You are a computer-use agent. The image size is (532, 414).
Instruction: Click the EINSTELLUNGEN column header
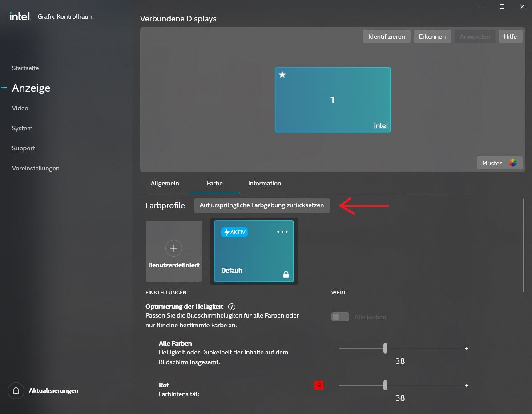tap(166, 293)
